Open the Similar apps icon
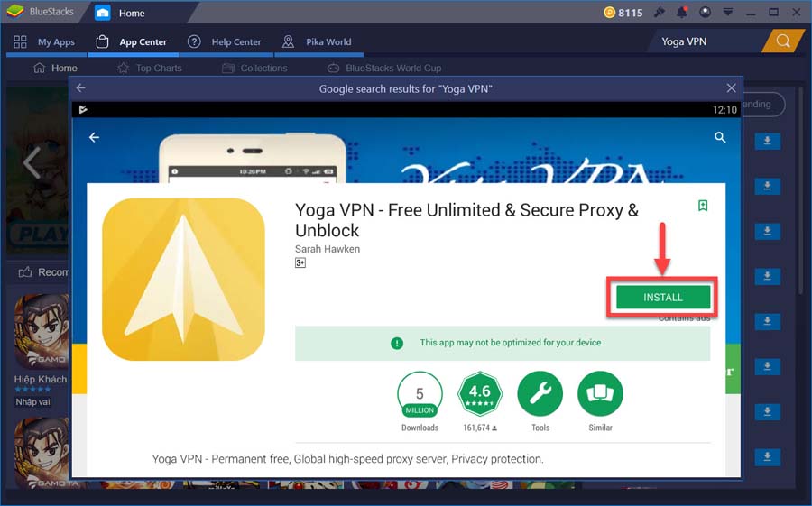Screen dimensions: 812x506 coord(600,393)
